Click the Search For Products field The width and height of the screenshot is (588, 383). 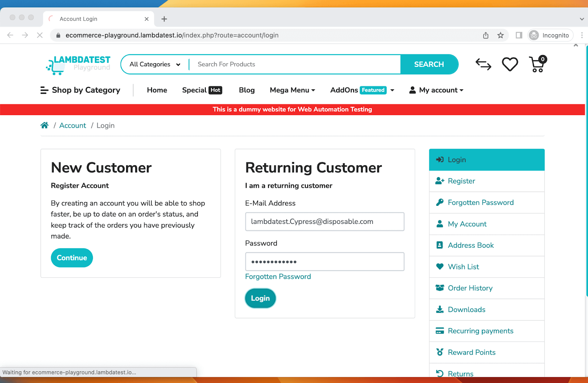(295, 64)
